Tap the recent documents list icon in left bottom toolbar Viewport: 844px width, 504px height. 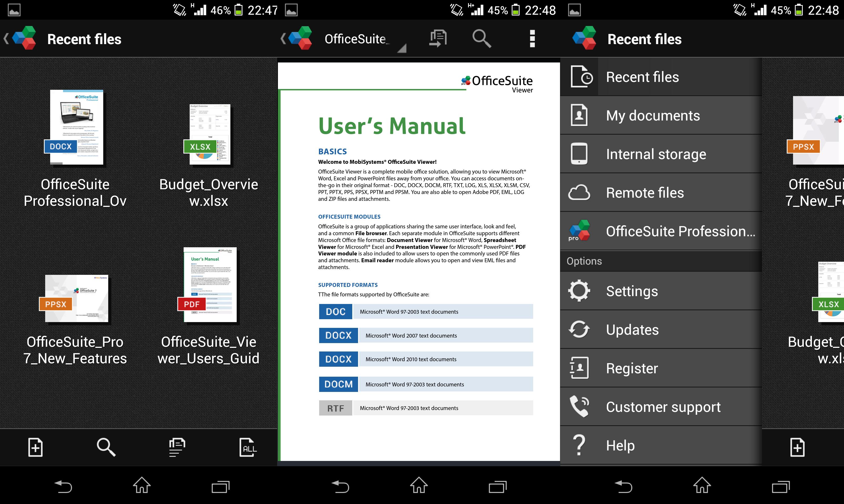177,447
